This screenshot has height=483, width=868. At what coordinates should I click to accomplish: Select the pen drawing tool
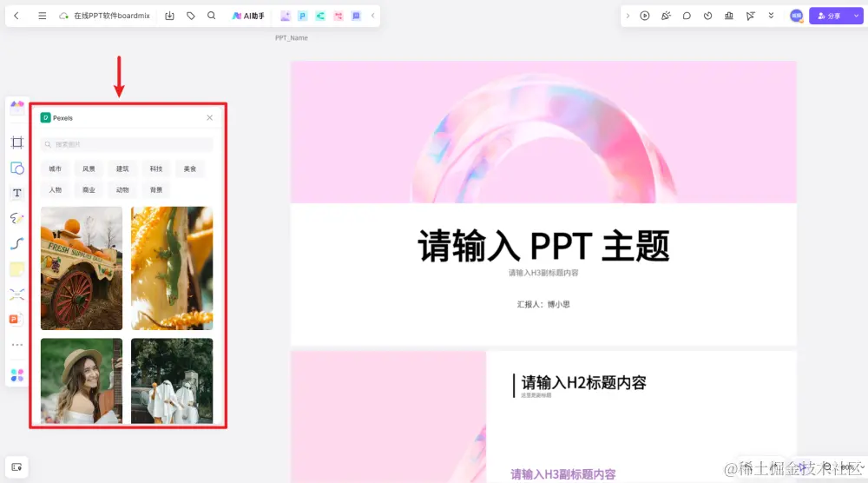pyautogui.click(x=17, y=218)
